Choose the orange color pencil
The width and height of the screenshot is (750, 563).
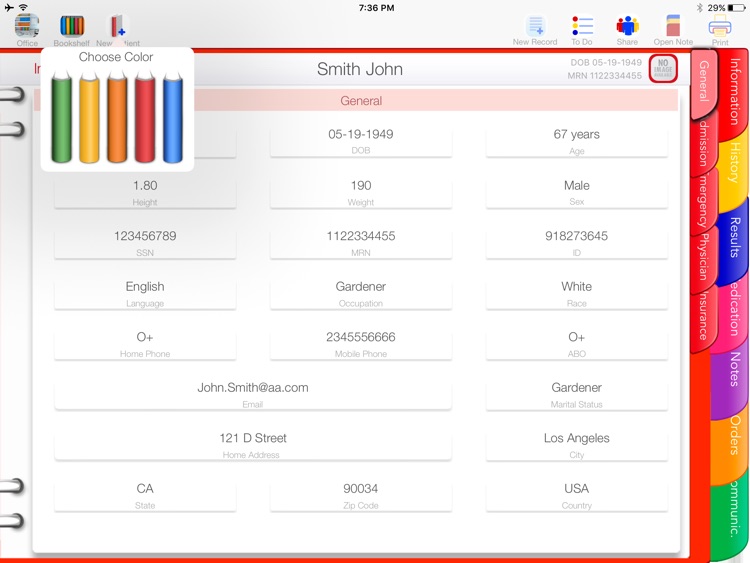point(117,117)
